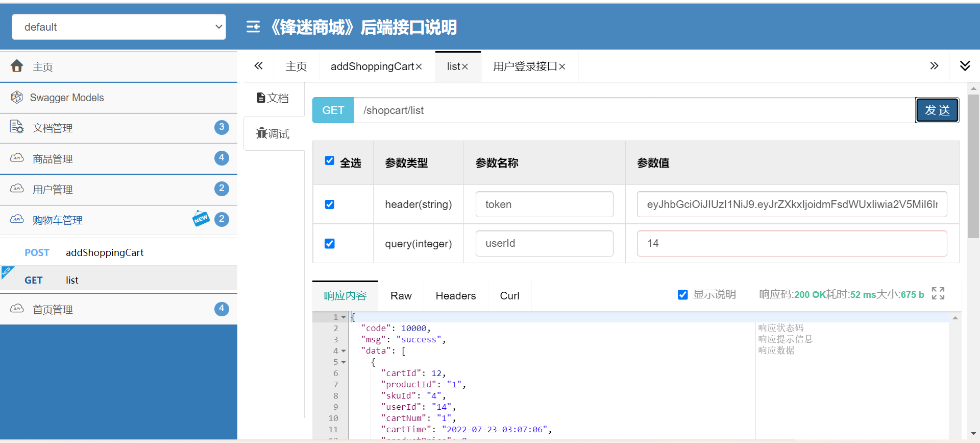Screen dimensions: 980x443
Task: Click the GET method button
Action: click(x=333, y=110)
